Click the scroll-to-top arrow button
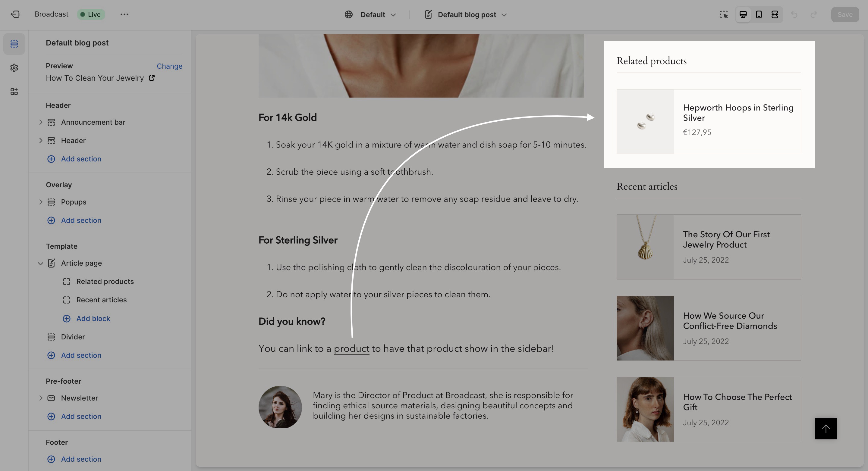Image resolution: width=868 pixels, height=471 pixels. [826, 428]
